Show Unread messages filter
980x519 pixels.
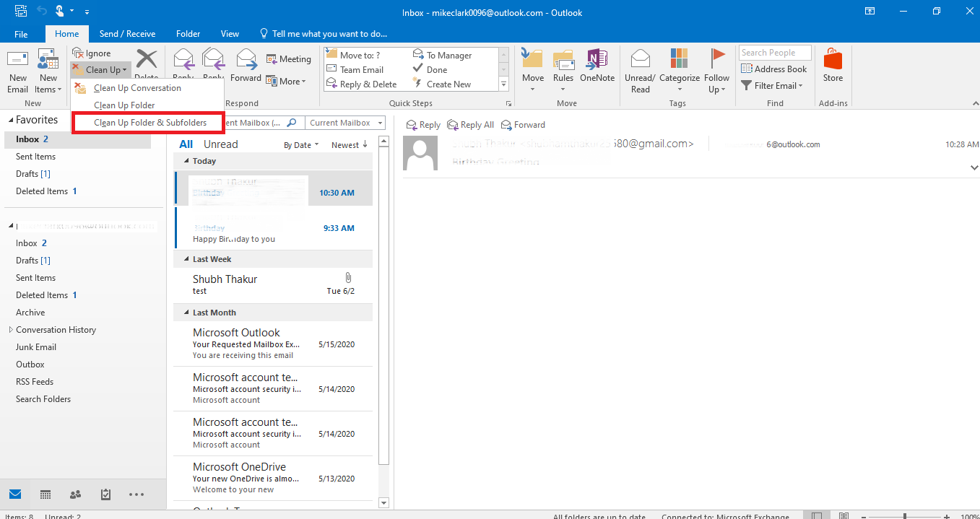click(x=220, y=144)
